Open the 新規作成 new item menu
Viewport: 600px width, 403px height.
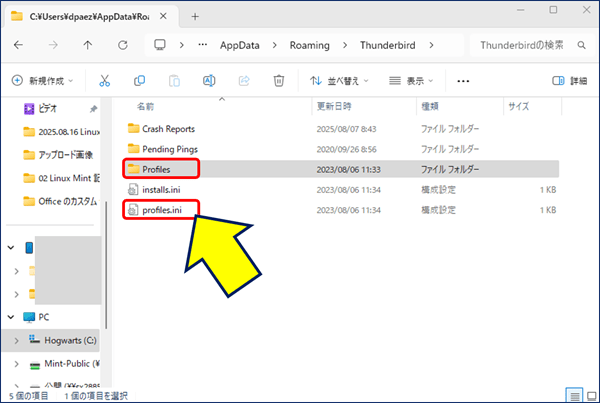(x=42, y=81)
